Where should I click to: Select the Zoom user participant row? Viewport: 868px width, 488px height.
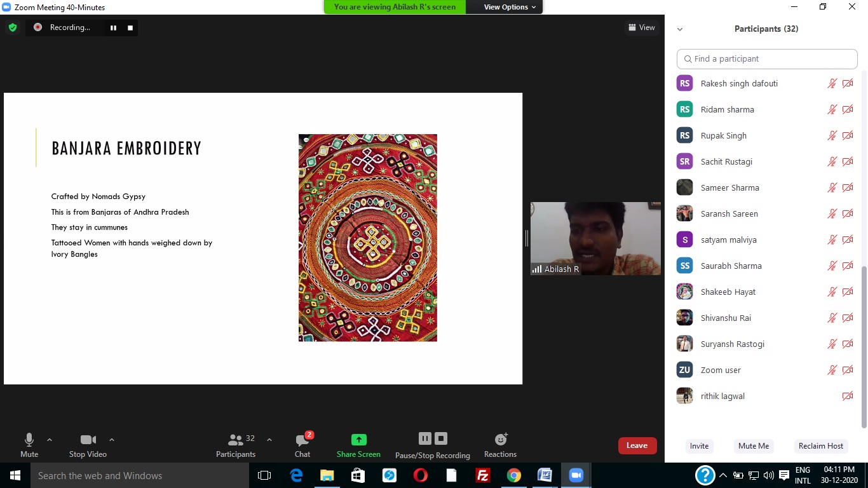tap(766, 370)
